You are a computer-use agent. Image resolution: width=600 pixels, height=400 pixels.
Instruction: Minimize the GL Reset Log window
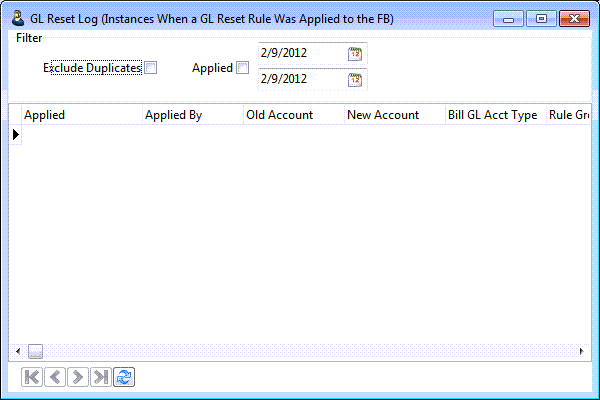point(508,19)
